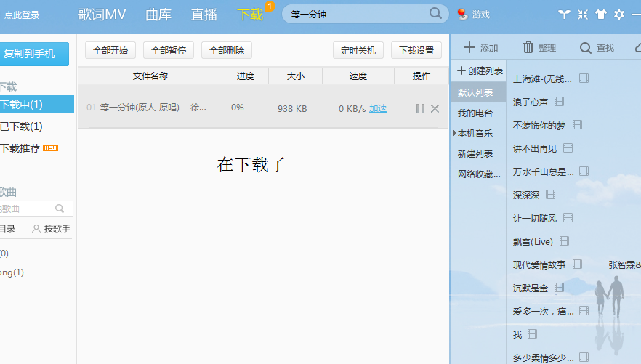The width and height of the screenshot is (641, 364).
Task: Open the 曲库 tab
Action: pyautogui.click(x=158, y=15)
